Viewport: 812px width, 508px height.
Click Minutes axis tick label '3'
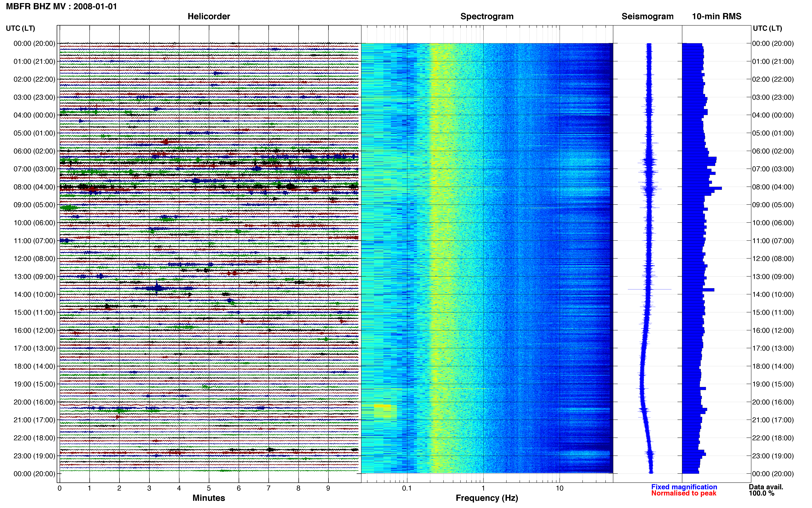tap(149, 488)
